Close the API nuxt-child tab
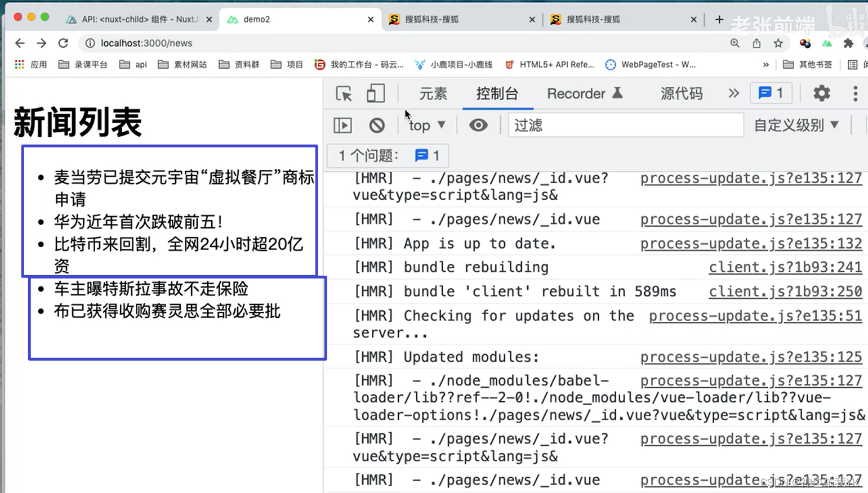868x493 pixels. tap(209, 19)
